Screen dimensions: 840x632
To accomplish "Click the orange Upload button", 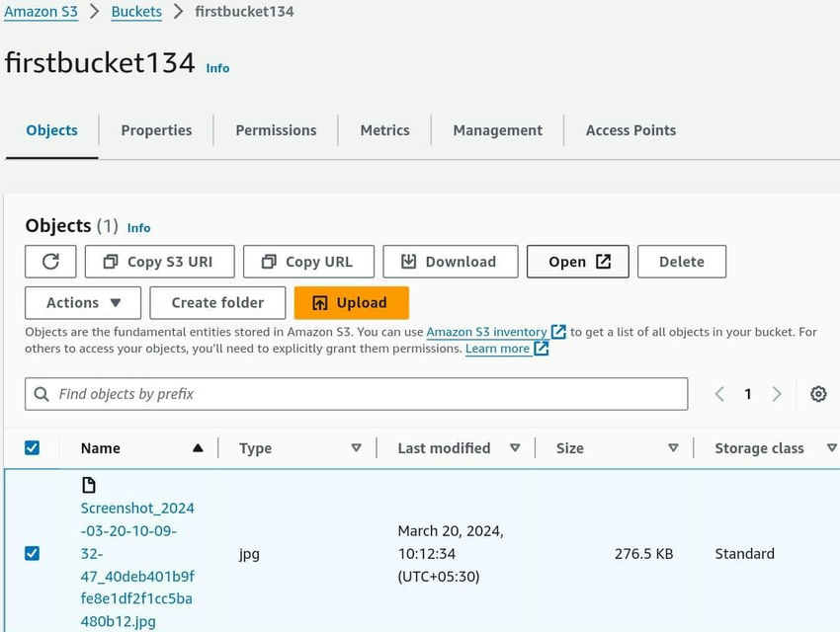I will click(x=351, y=303).
